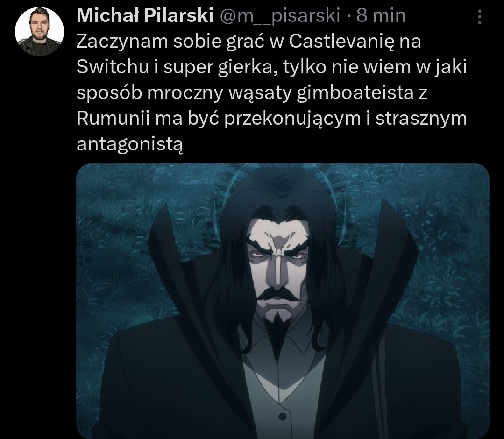Click the word Castlevanię in the tweet
The image size is (504, 439).
click(x=341, y=42)
